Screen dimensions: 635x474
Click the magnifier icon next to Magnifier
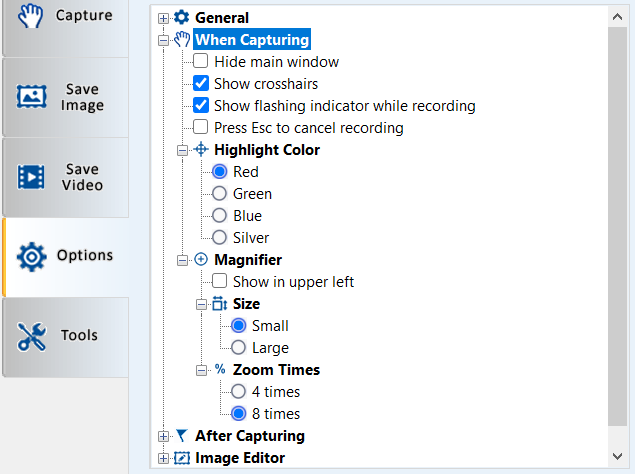200,260
